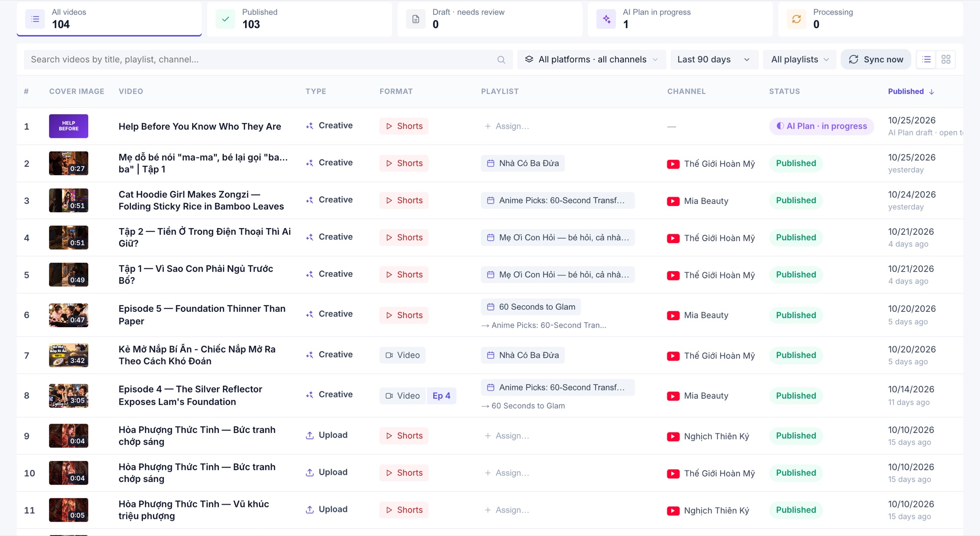Select the Draft · needs review tab

click(490, 19)
